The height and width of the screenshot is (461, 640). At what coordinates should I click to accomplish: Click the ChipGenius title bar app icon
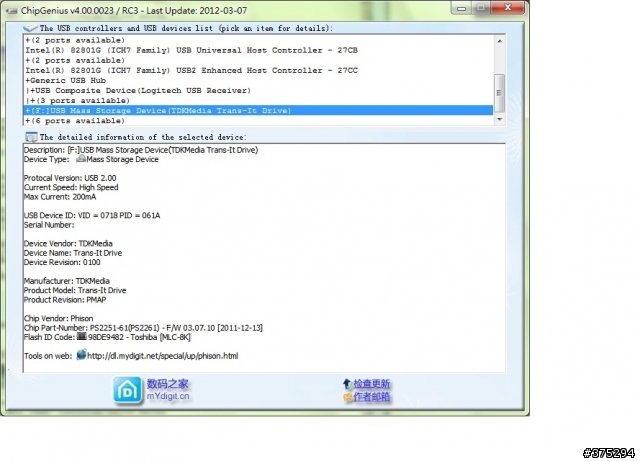point(11,11)
